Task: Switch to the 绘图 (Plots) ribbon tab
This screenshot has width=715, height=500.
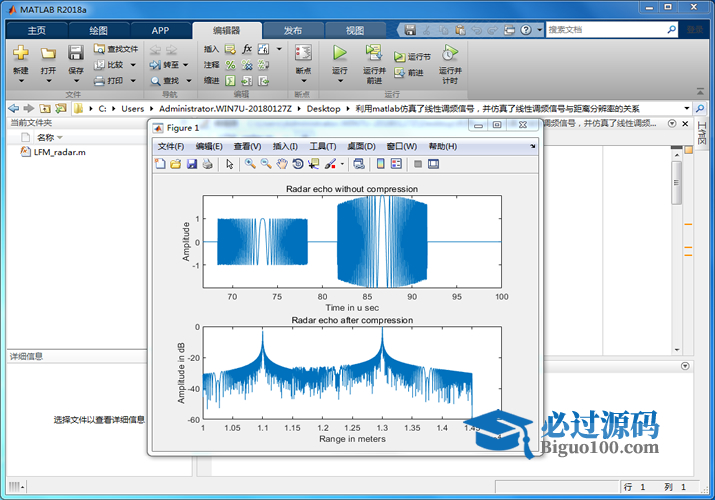Action: [x=98, y=30]
